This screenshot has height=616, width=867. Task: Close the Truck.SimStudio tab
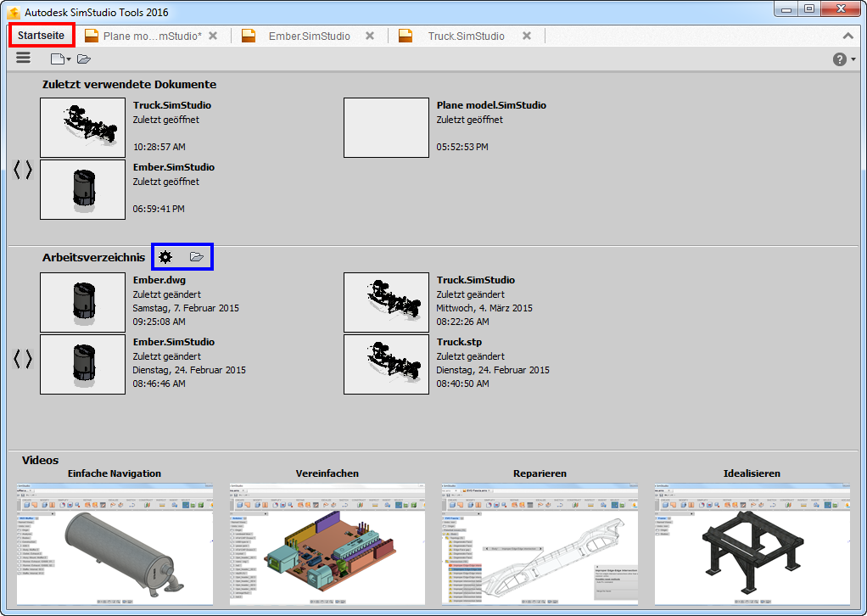tap(527, 36)
